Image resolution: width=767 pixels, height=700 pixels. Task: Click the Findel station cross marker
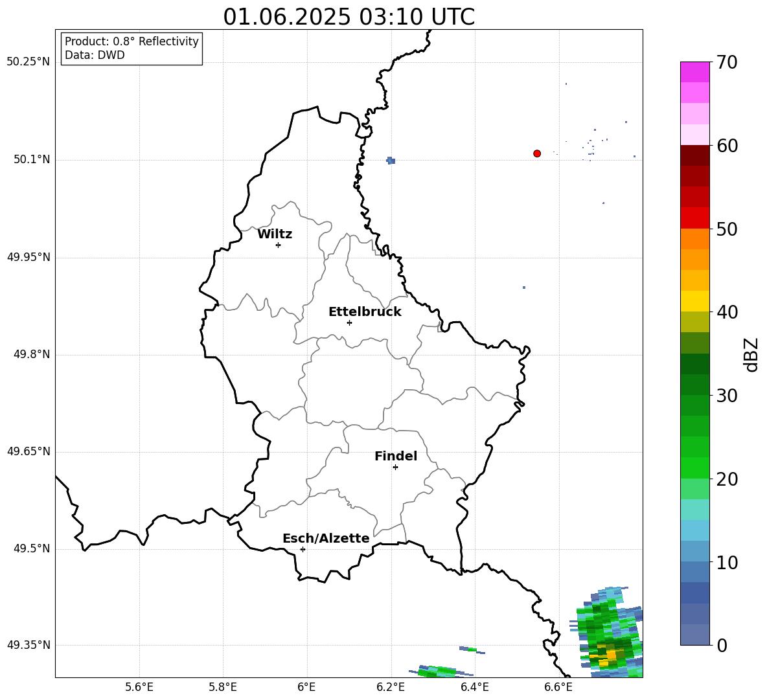395,467
